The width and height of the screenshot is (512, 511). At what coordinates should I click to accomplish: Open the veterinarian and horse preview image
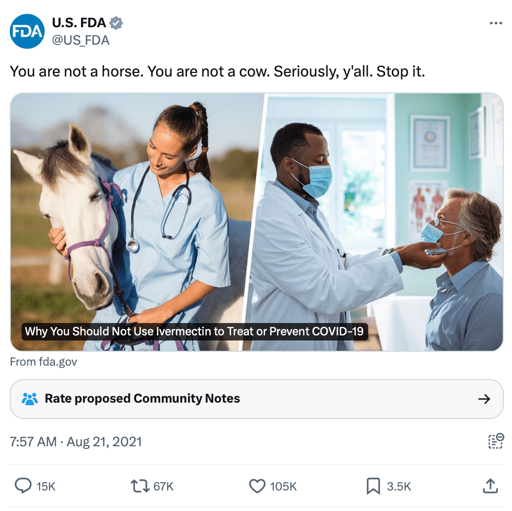click(x=256, y=222)
